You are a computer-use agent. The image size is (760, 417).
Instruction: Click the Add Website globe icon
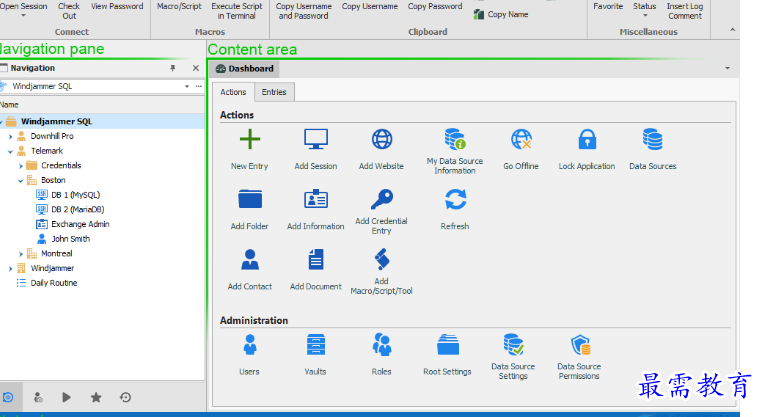pyautogui.click(x=381, y=140)
